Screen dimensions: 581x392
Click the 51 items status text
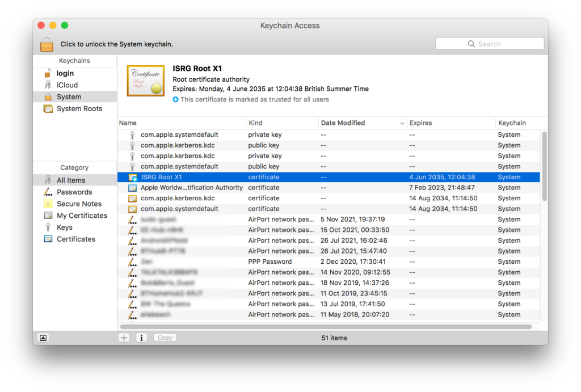334,338
